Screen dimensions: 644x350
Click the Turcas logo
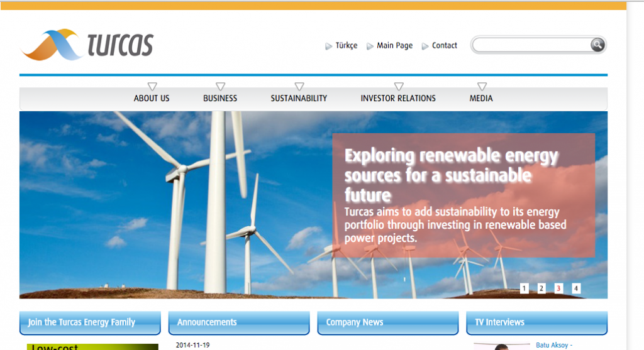[x=87, y=45]
